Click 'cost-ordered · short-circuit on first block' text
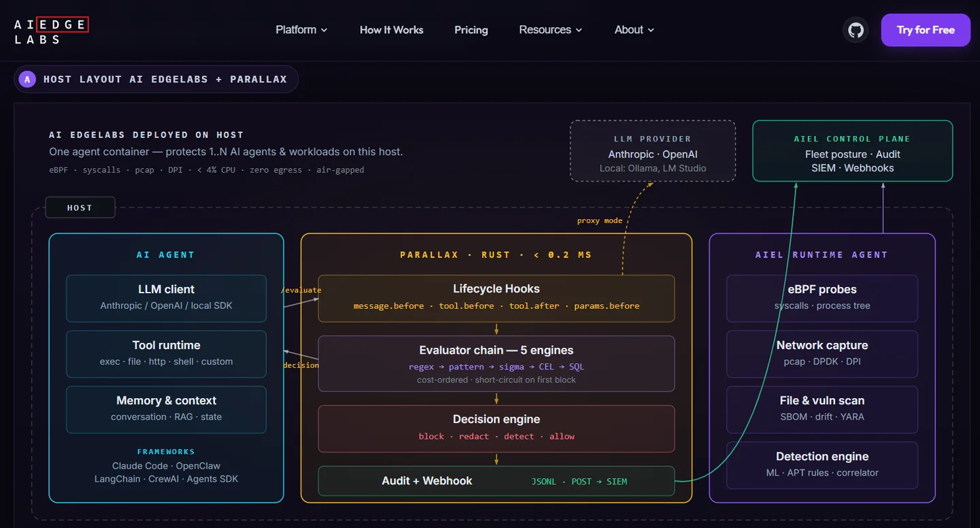The image size is (980, 528). click(496, 380)
